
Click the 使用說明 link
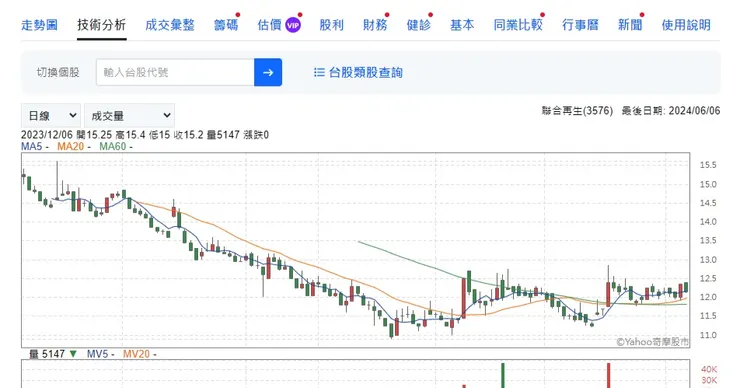[x=686, y=25]
